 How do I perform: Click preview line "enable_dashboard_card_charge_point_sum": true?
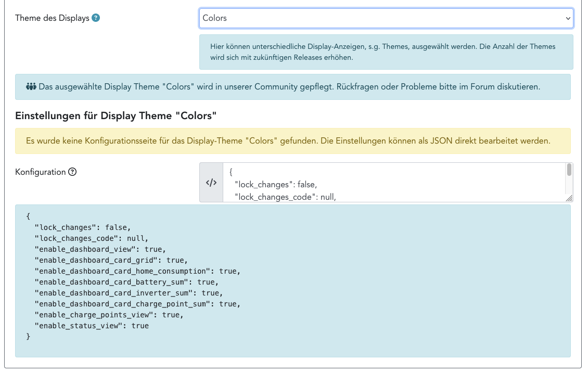click(137, 304)
